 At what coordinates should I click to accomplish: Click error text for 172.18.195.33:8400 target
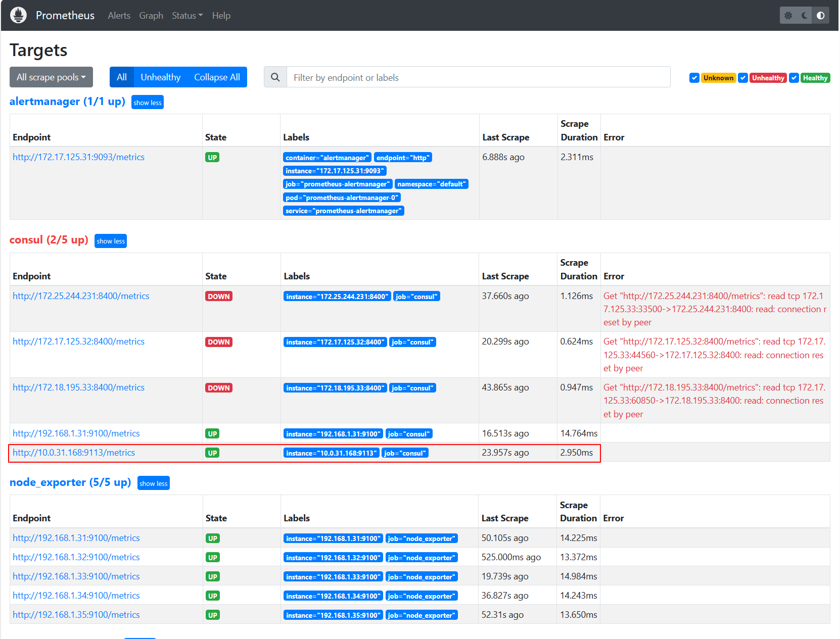click(715, 401)
